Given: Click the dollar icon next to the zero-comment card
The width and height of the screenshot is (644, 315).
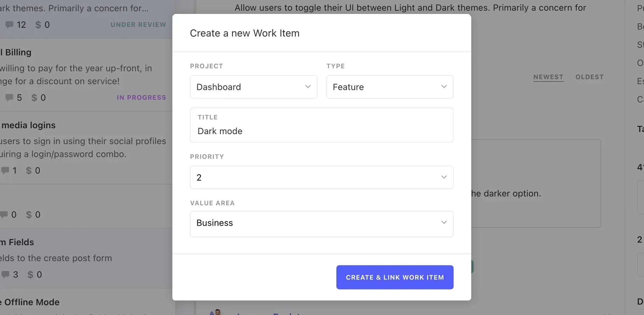Looking at the screenshot, I should pos(29,215).
